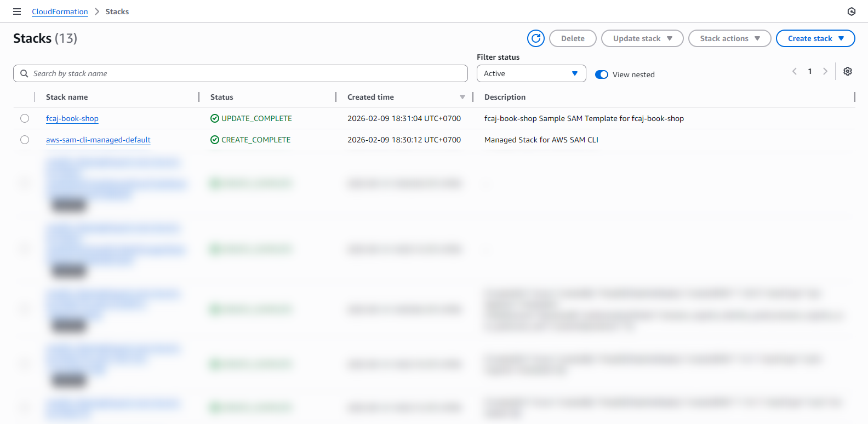
Task: Select the fcaj-book-shop stack radio button
Action: click(25, 118)
